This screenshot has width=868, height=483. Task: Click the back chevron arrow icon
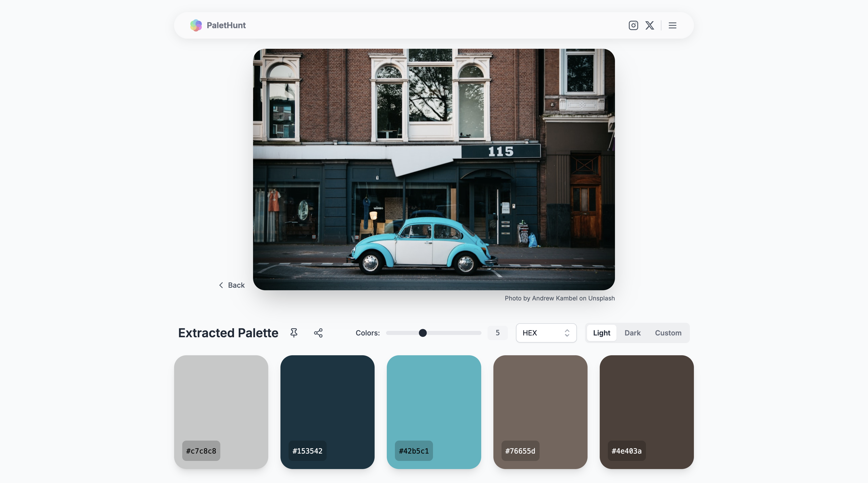pos(221,285)
